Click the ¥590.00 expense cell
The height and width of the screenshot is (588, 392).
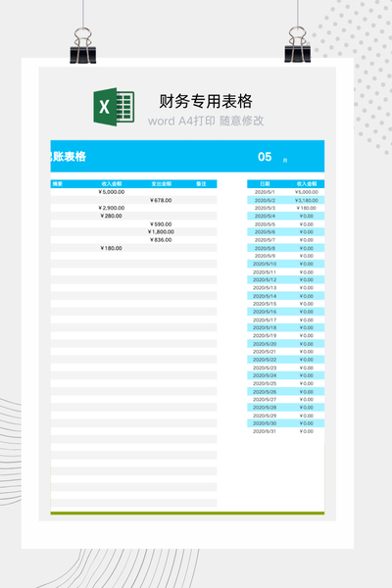161,224
